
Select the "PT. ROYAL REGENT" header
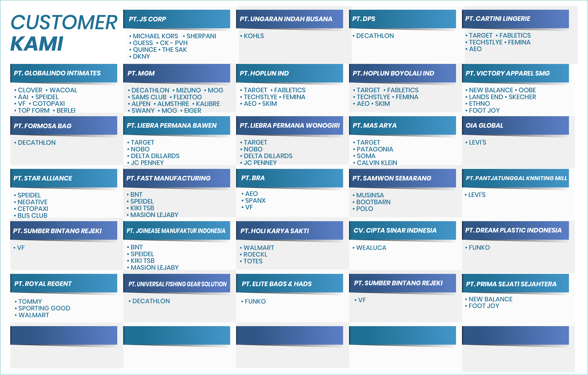point(64,283)
